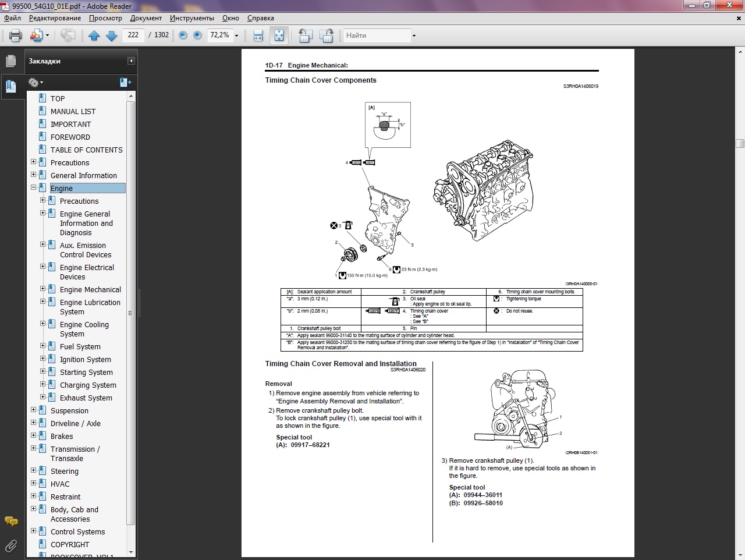This screenshot has width=745, height=560.
Task: Click the Print icon in toolbar
Action: [16, 36]
